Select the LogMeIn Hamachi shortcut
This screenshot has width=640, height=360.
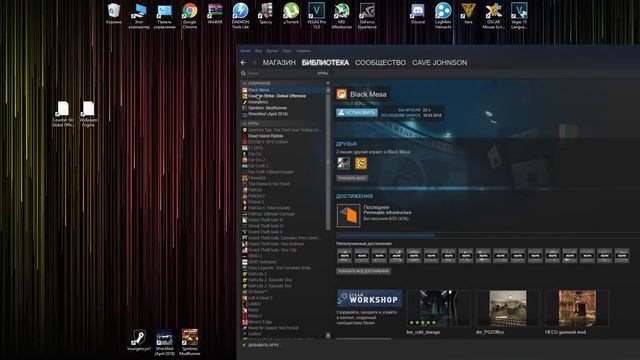tap(443, 16)
